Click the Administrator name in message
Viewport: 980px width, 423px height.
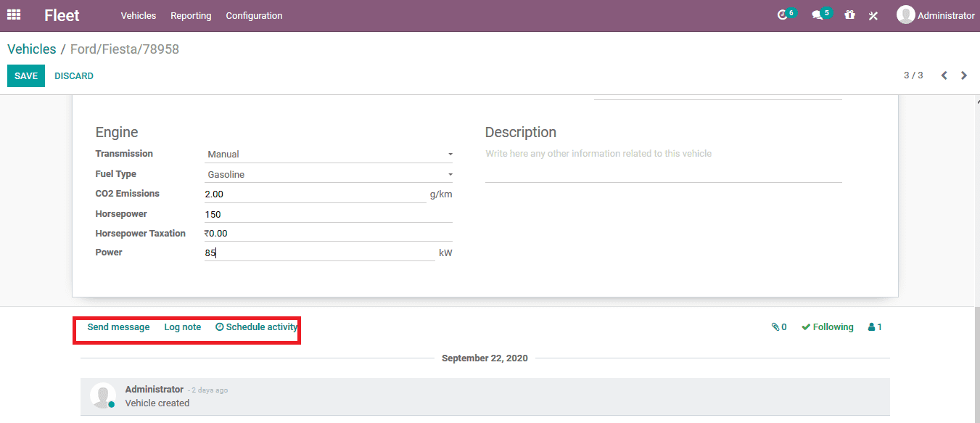pos(155,390)
